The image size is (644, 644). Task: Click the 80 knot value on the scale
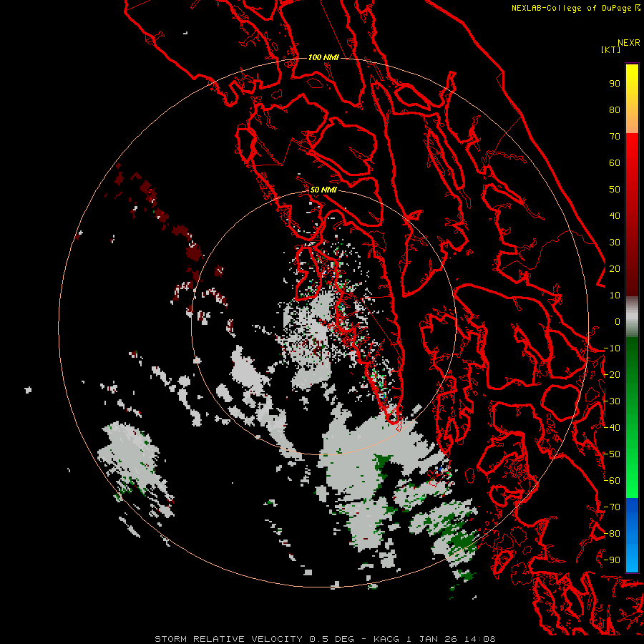pos(615,110)
